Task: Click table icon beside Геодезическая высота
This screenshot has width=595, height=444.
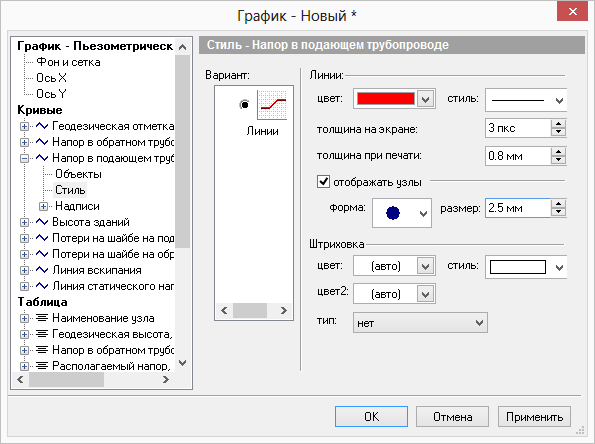Action: pyautogui.click(x=42, y=334)
